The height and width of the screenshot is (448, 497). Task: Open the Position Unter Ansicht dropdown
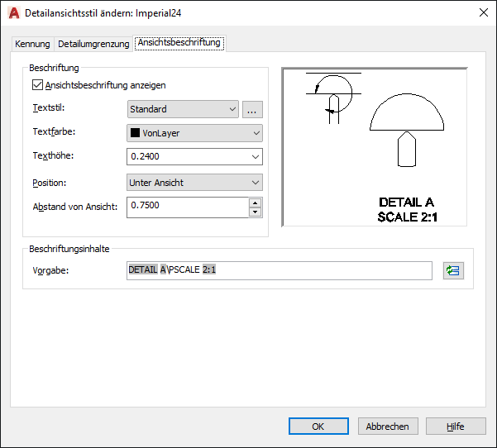194,183
